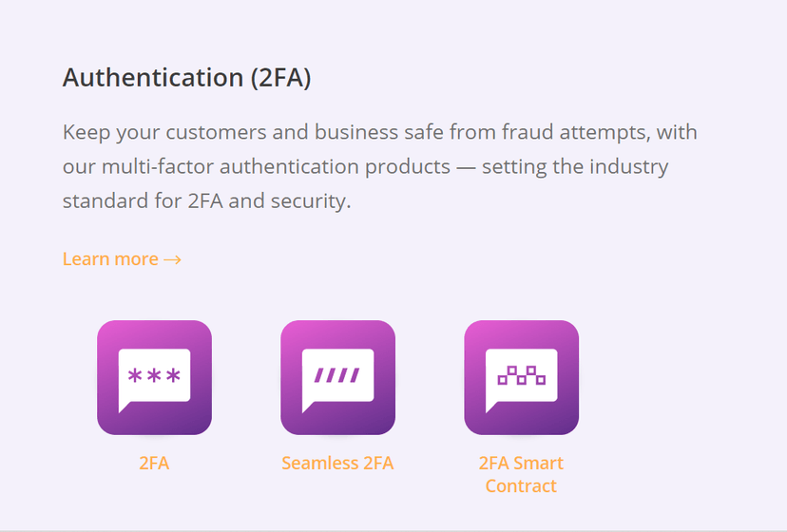
Task: Click the word Contract in the product label
Action: click(x=521, y=485)
